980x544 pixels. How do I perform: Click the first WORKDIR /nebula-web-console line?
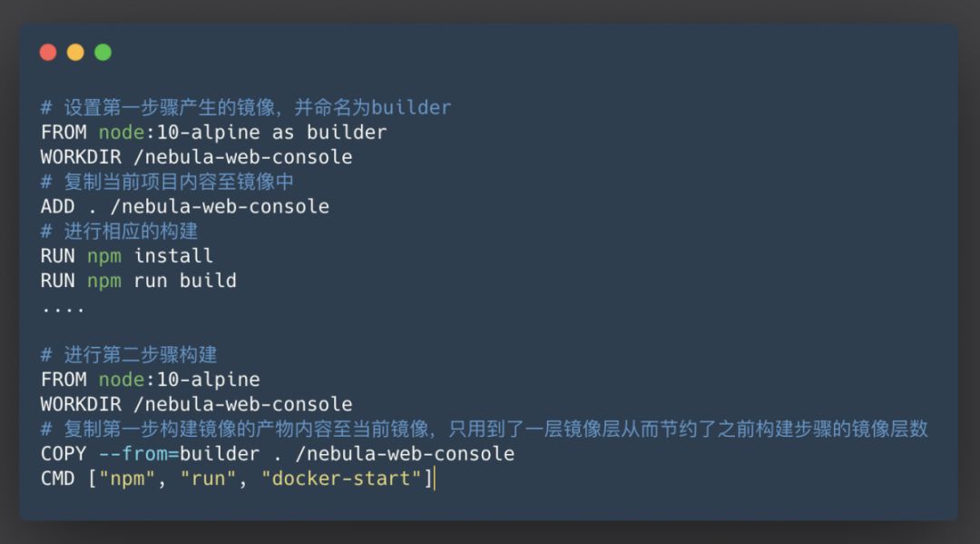(196, 157)
